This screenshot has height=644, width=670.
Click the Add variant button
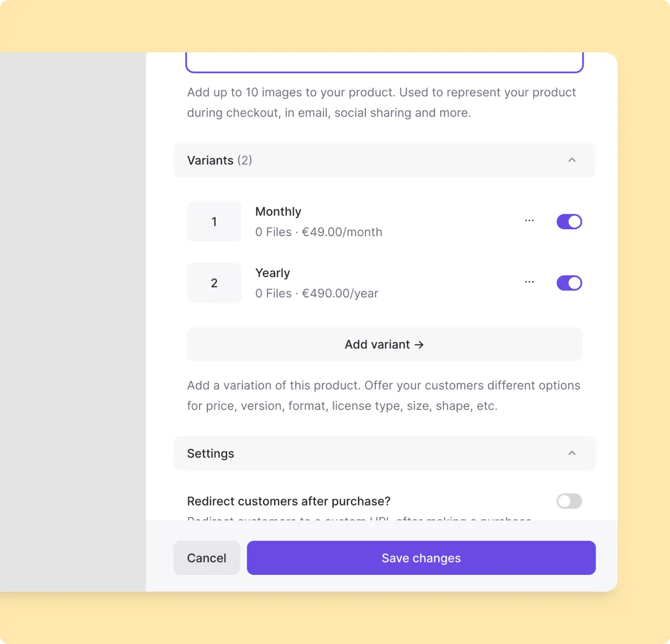pyautogui.click(x=384, y=345)
